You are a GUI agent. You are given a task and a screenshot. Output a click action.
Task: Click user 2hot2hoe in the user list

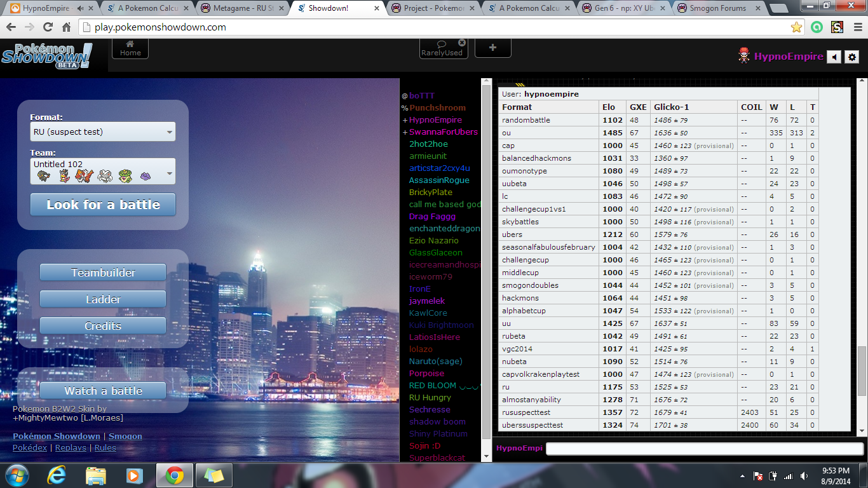click(428, 144)
